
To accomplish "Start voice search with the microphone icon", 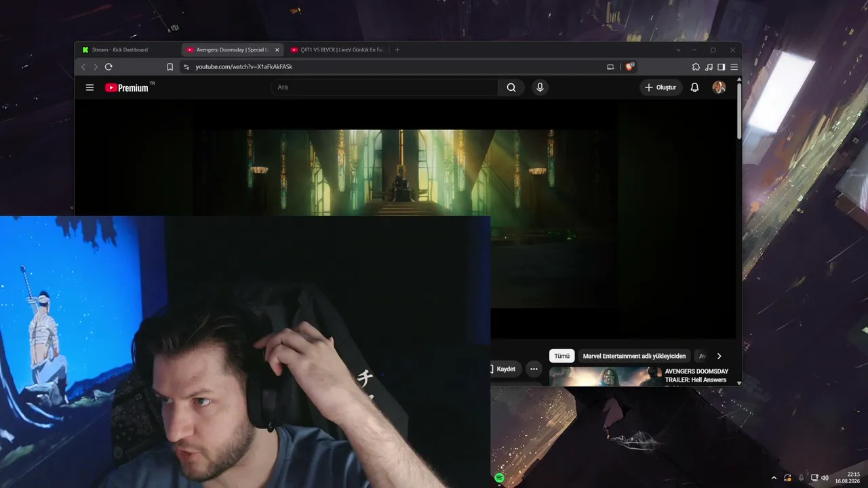I will [540, 87].
